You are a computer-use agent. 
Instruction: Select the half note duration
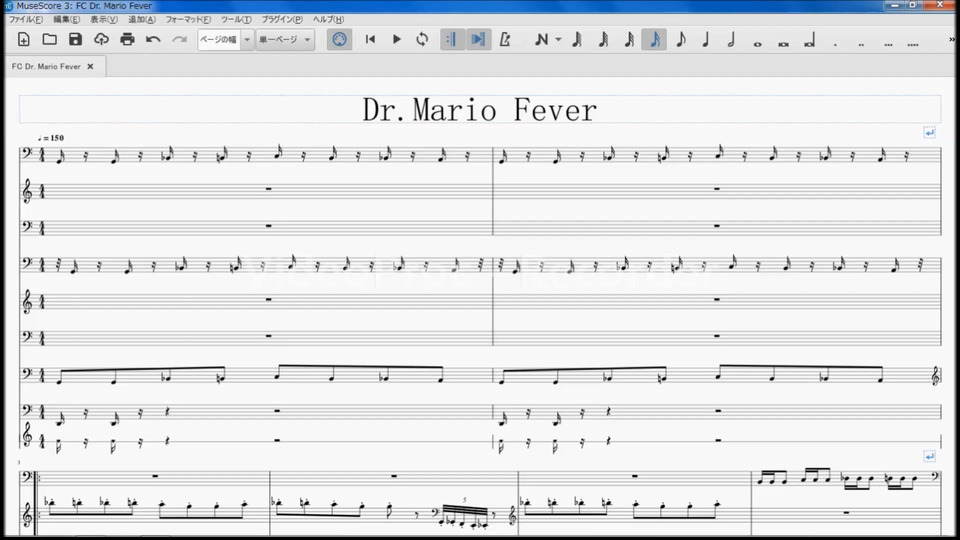tap(732, 40)
